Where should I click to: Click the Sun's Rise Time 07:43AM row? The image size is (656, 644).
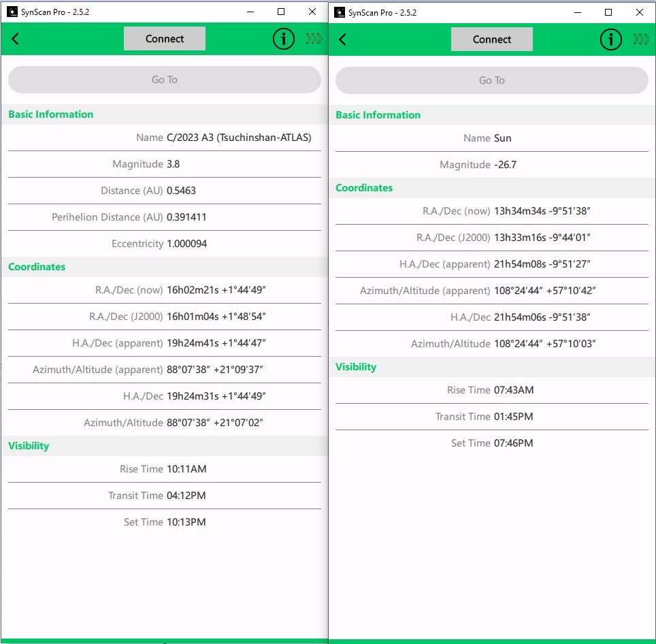pos(491,390)
